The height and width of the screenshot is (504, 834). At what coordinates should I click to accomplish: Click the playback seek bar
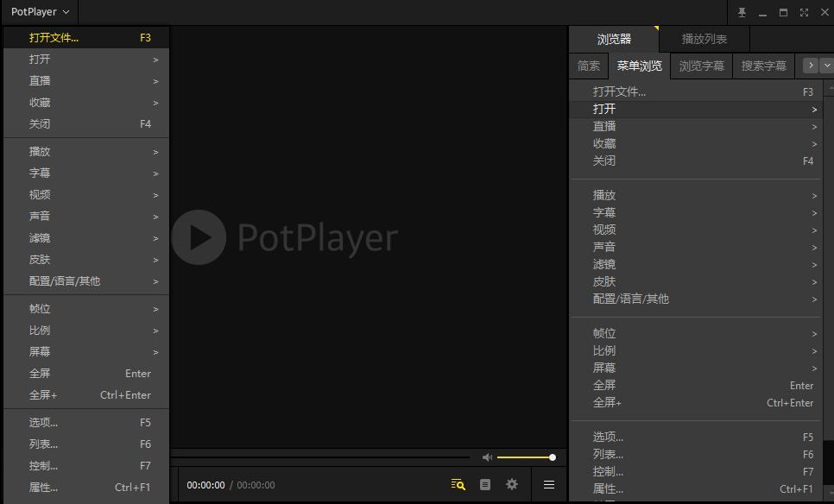(x=320, y=457)
